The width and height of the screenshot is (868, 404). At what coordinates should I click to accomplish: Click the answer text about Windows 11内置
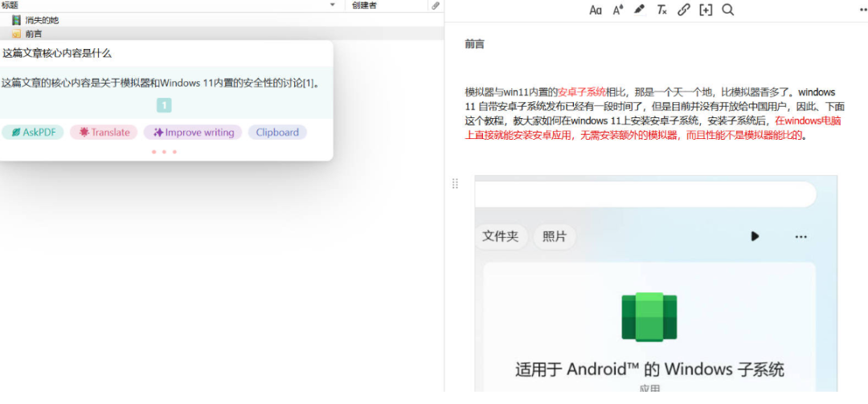[x=161, y=83]
